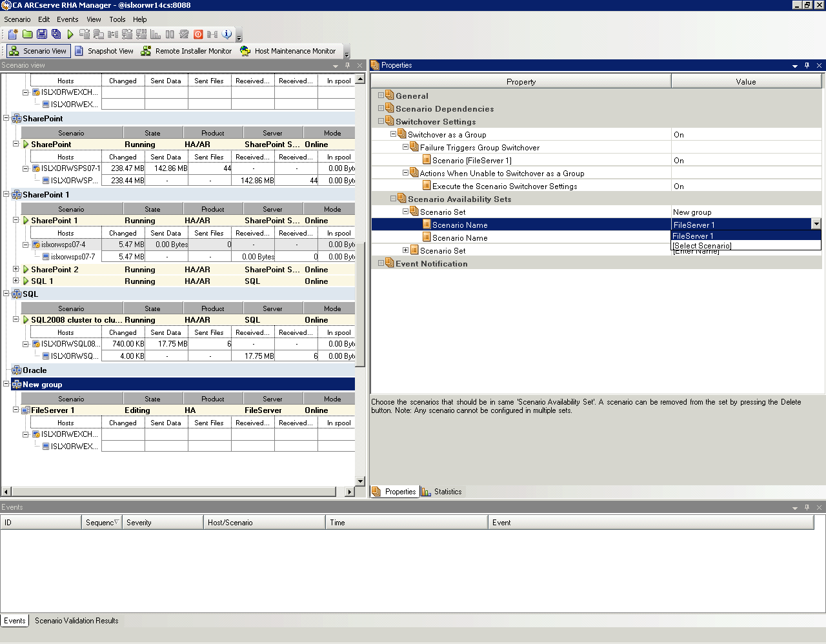Expand the collapsed Scenario Set node
Screen dimensions: 826x644
click(x=406, y=250)
